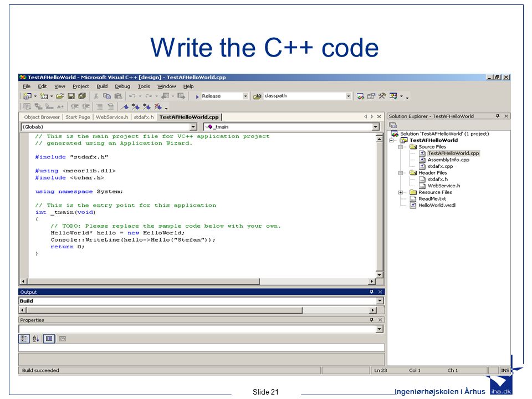The height and width of the screenshot is (399, 532).
Task: Click the Uncomment Selection toolbar icon
Action: 111,107
